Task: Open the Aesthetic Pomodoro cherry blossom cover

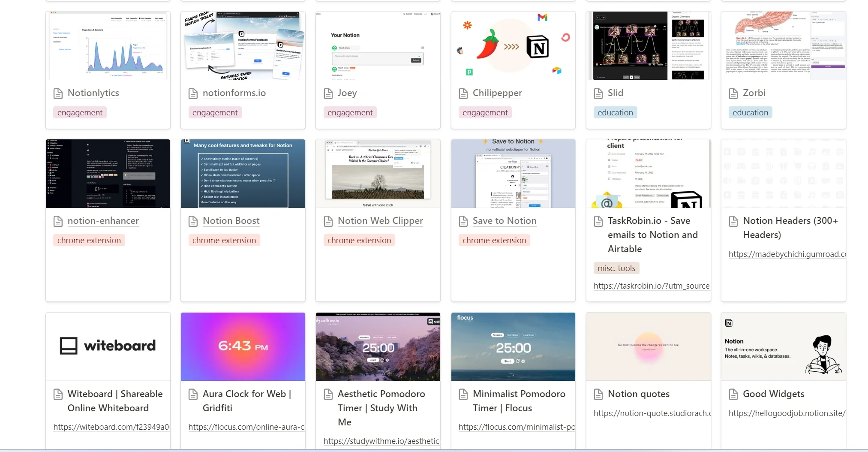Action: pyautogui.click(x=378, y=347)
